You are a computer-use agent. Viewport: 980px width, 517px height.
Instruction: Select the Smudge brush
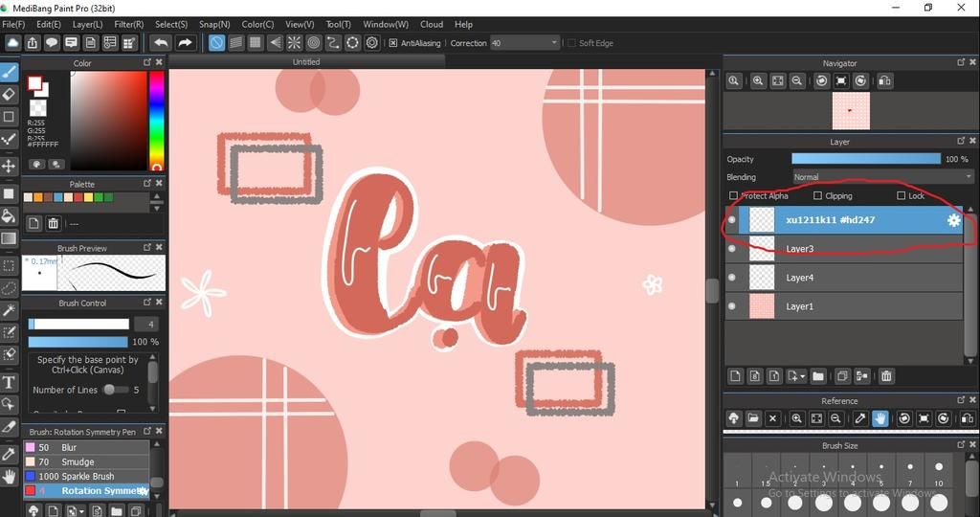(x=86, y=462)
